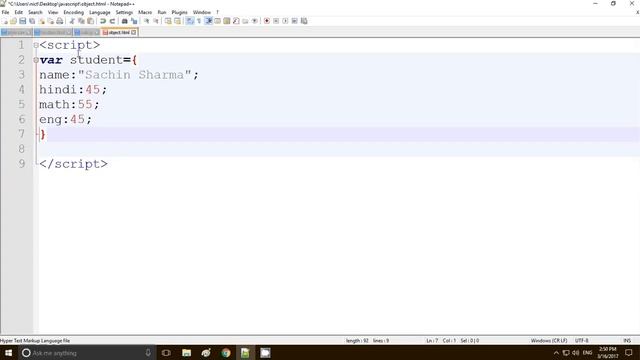Toggle the Document Map toolbar icon
Image resolution: width=640 pixels, height=360 pixels.
(x=227, y=21)
